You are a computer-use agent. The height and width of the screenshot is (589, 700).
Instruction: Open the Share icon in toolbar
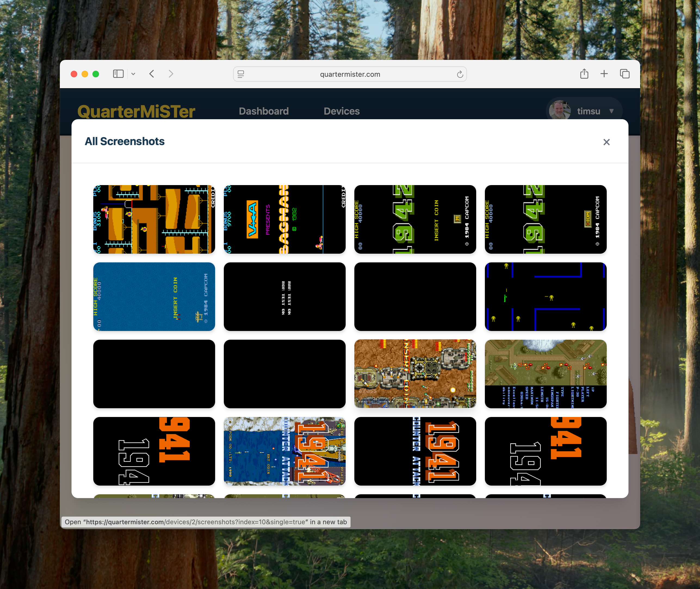point(584,73)
